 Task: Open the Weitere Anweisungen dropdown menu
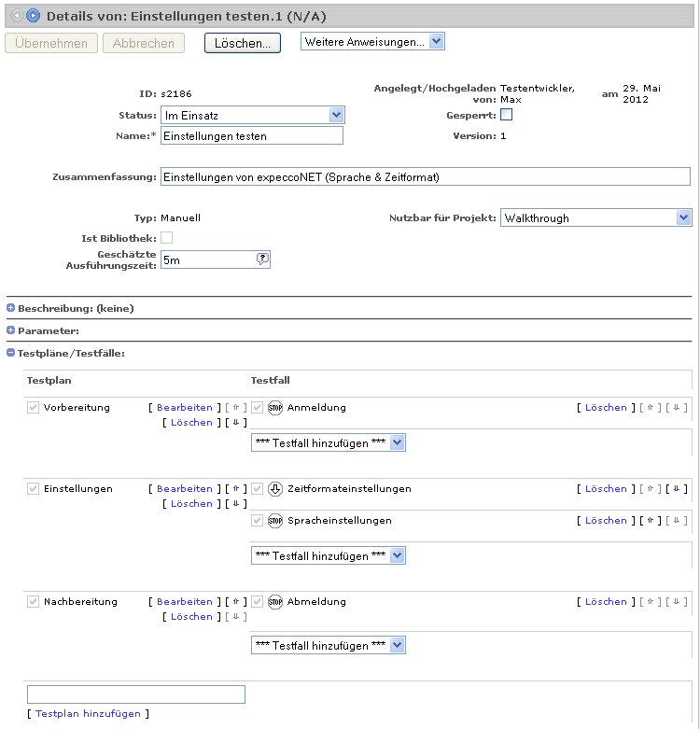click(x=372, y=41)
